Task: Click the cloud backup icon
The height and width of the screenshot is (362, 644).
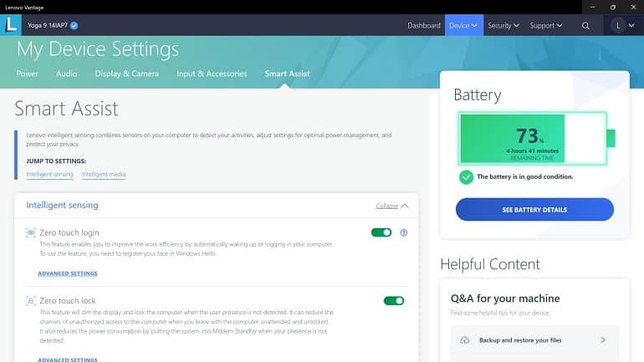Action: [464, 340]
